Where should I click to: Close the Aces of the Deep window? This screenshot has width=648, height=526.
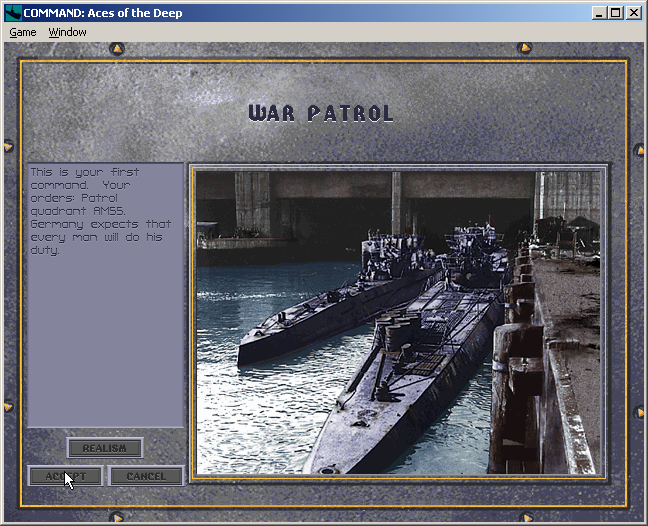[634, 13]
